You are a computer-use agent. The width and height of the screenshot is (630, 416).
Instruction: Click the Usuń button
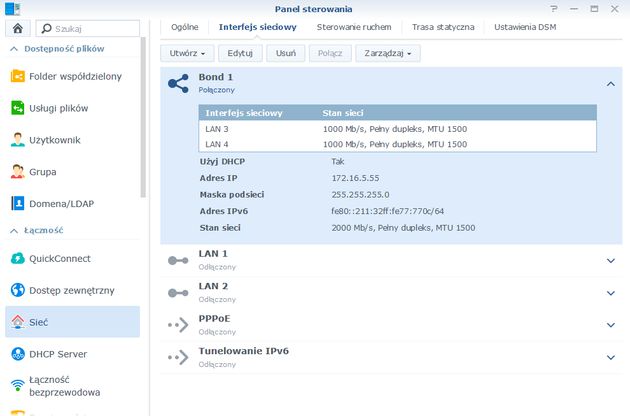(286, 53)
